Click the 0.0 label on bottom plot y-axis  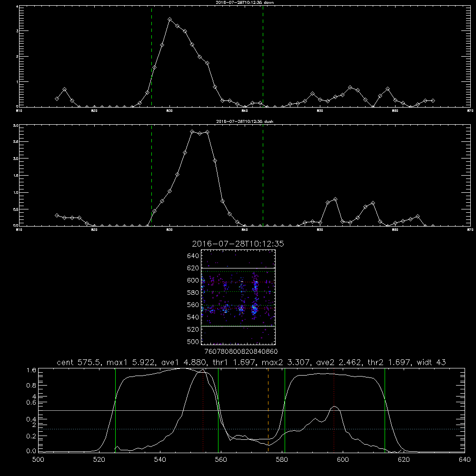pyautogui.click(x=31, y=451)
